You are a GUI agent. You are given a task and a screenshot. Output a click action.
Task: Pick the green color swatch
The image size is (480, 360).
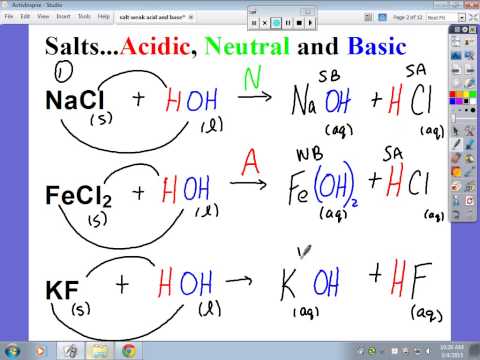[x=473, y=94]
